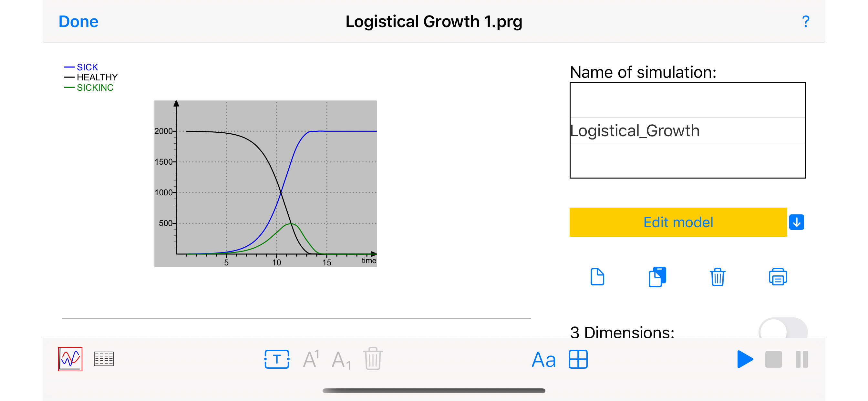The height and width of the screenshot is (401, 868).
Task: Open the Aa font settings
Action: (x=543, y=360)
